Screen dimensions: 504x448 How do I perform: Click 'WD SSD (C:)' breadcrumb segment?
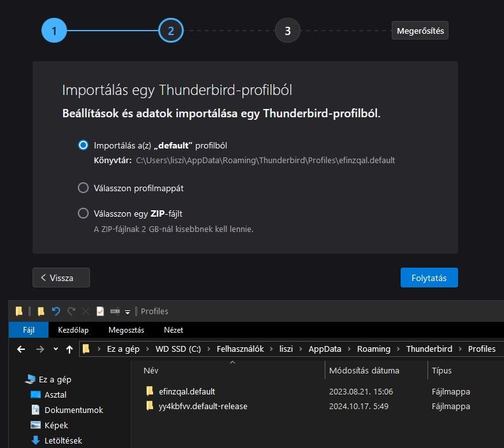tap(178, 349)
